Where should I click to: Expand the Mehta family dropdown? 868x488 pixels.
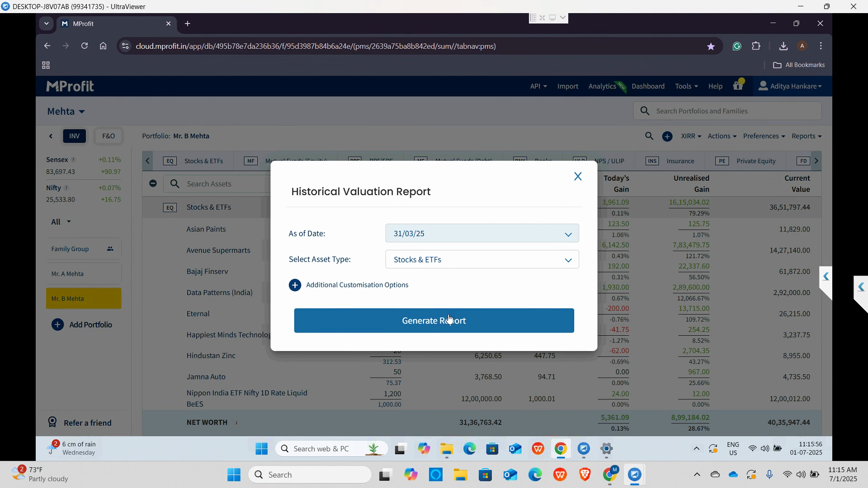(66, 111)
